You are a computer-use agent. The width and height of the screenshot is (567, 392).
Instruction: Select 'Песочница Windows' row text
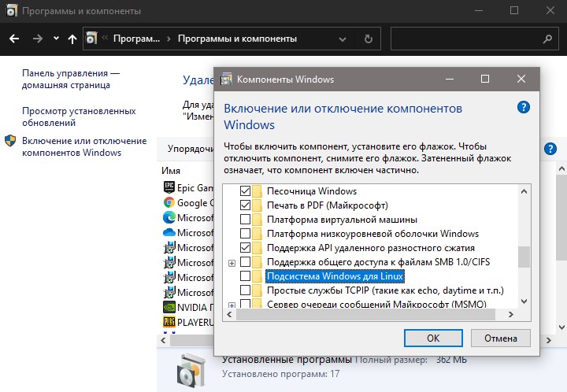312,190
